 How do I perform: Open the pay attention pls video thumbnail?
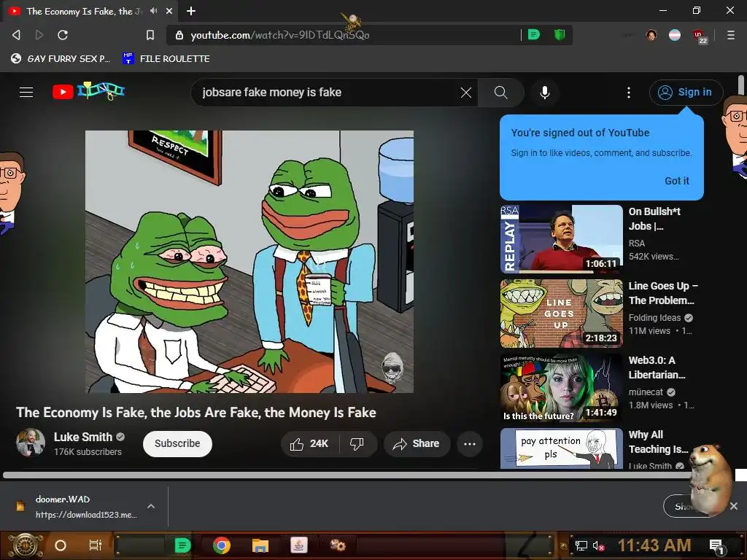coord(561,448)
